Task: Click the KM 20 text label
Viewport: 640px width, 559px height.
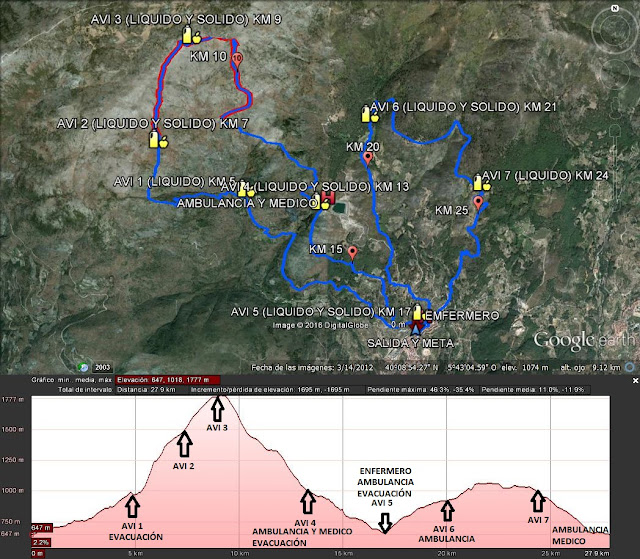Action: click(x=362, y=146)
